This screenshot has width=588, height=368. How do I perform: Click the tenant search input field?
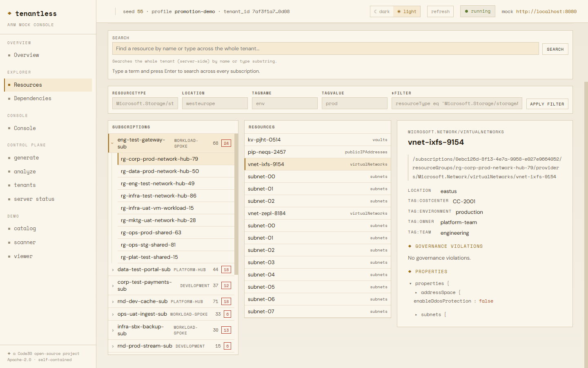[x=325, y=49]
